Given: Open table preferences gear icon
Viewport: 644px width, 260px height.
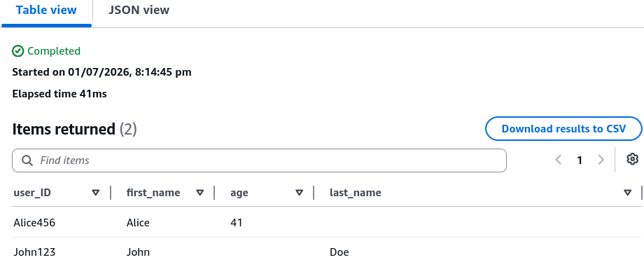Looking at the screenshot, I should click(x=633, y=159).
